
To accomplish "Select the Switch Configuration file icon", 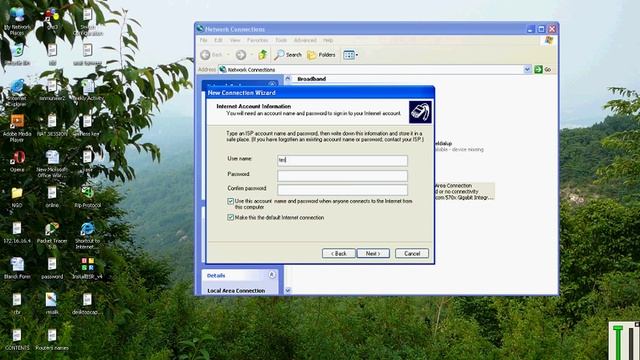I will coord(87,22).
